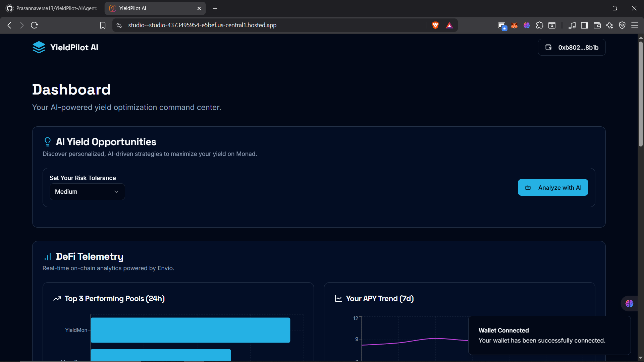Open a new browser tab
This screenshot has width=644, height=362.
[x=215, y=8]
